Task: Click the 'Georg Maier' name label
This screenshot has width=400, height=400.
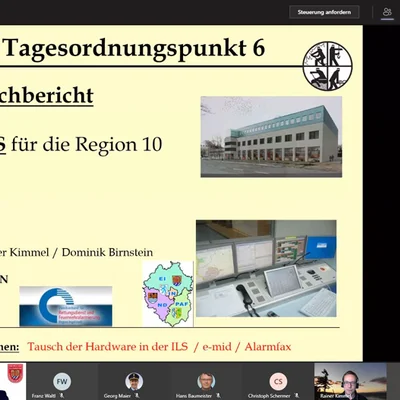Action: click(117, 396)
